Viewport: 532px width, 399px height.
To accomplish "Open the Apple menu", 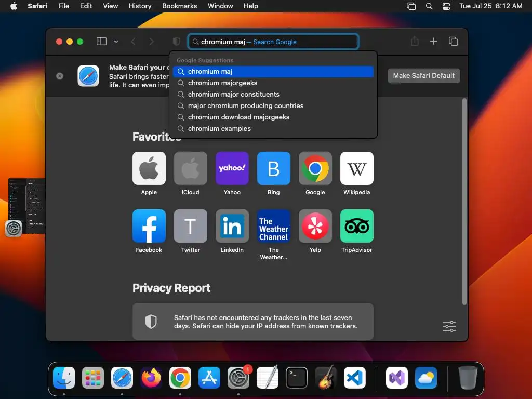I will click(x=14, y=6).
